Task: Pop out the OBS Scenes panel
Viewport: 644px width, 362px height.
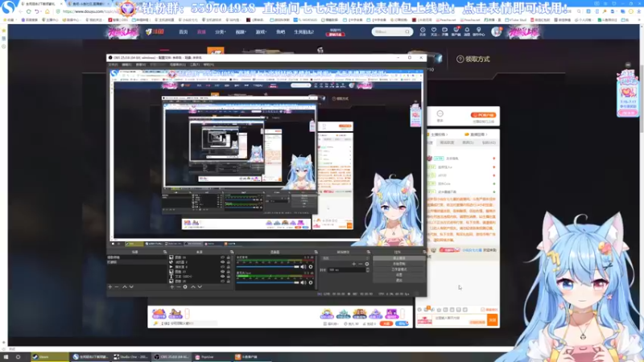Action: click(x=165, y=252)
